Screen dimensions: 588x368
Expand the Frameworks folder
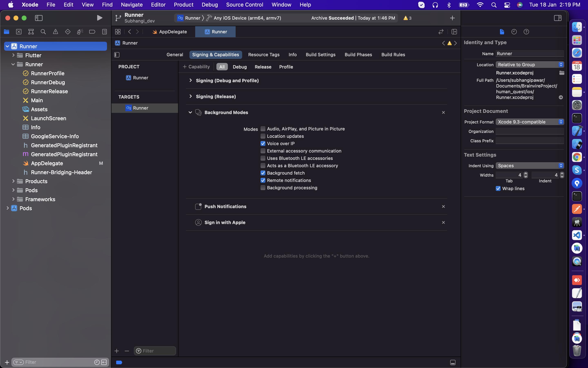click(13, 199)
